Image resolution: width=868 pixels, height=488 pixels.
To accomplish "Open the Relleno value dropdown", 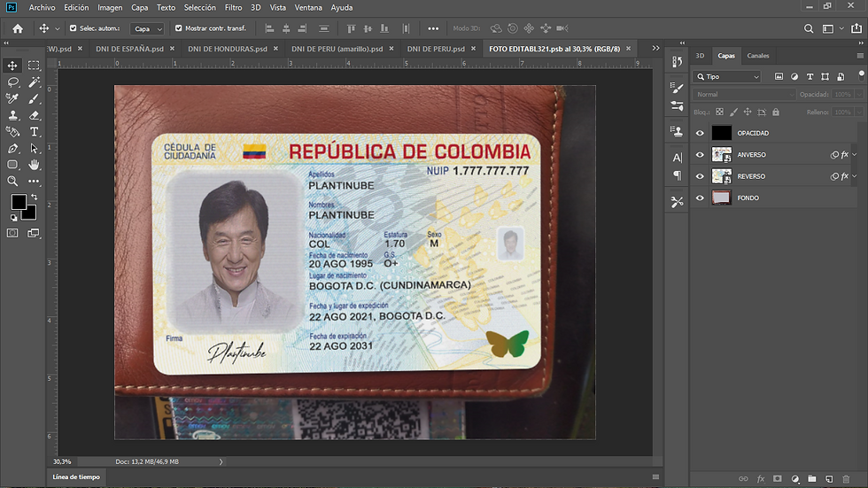I will (859, 112).
